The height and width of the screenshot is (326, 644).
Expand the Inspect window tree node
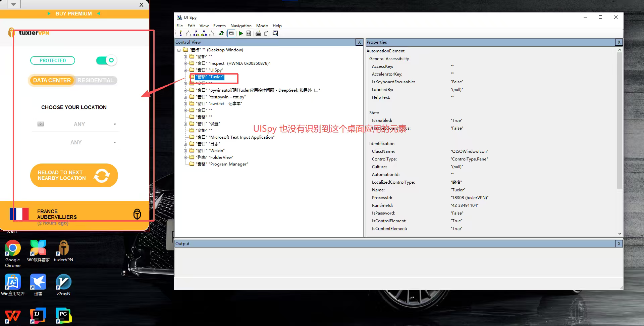pyautogui.click(x=185, y=63)
